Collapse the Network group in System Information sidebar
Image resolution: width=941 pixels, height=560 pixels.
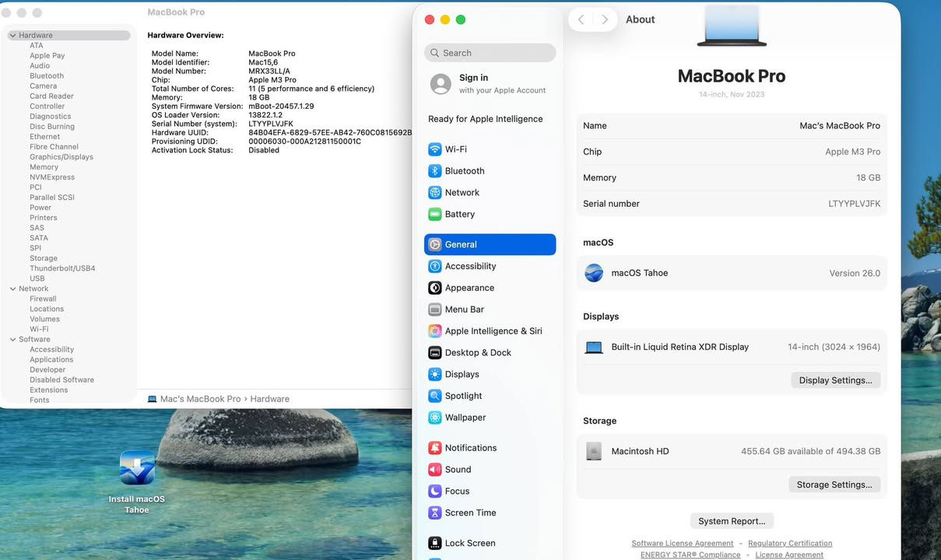(x=12, y=289)
